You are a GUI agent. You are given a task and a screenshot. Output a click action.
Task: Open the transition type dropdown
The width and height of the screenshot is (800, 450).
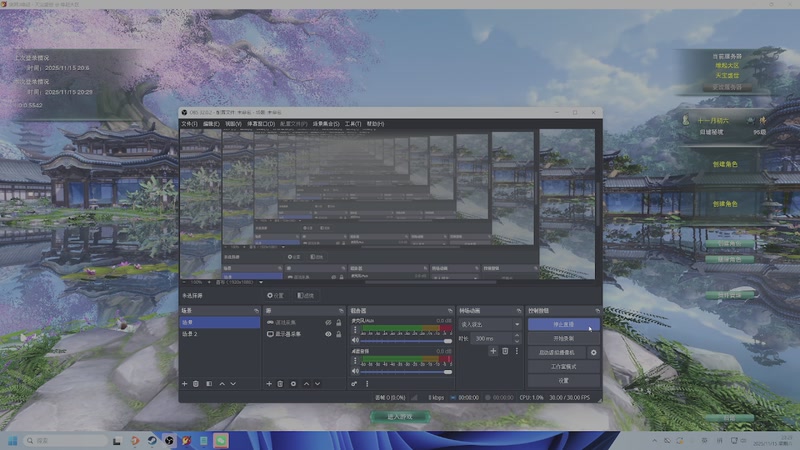click(x=490, y=324)
